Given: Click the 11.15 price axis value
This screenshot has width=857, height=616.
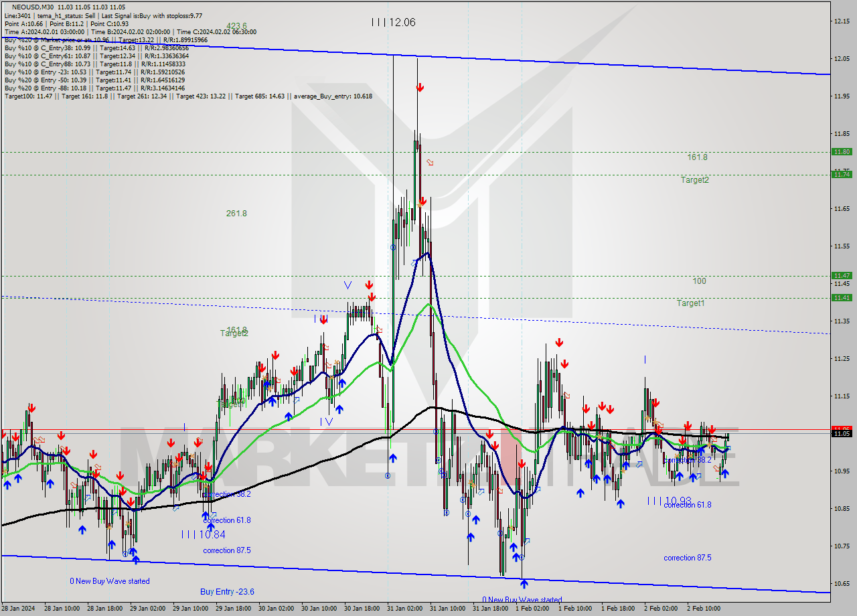Looking at the screenshot, I should click(842, 396).
